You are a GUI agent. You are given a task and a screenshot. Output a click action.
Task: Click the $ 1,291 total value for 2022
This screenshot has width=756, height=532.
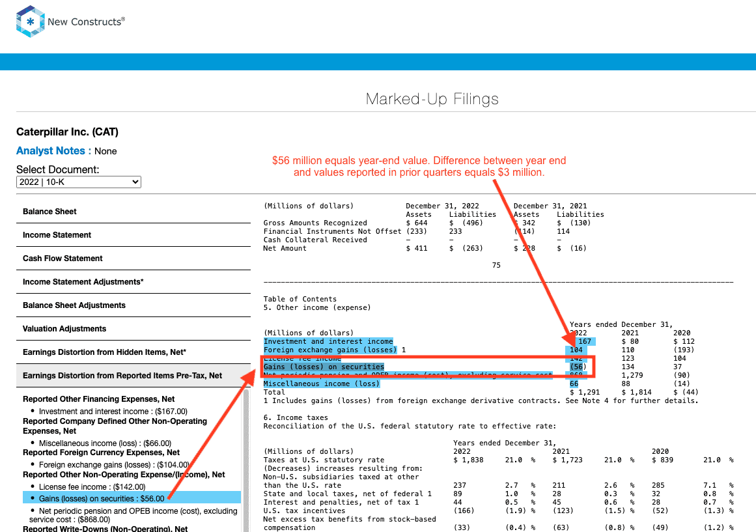pos(585,392)
